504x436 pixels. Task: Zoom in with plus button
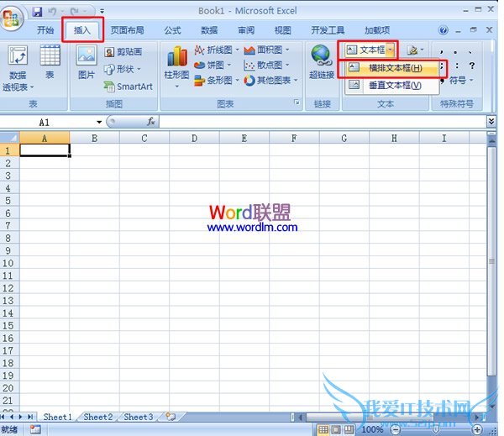point(477,429)
